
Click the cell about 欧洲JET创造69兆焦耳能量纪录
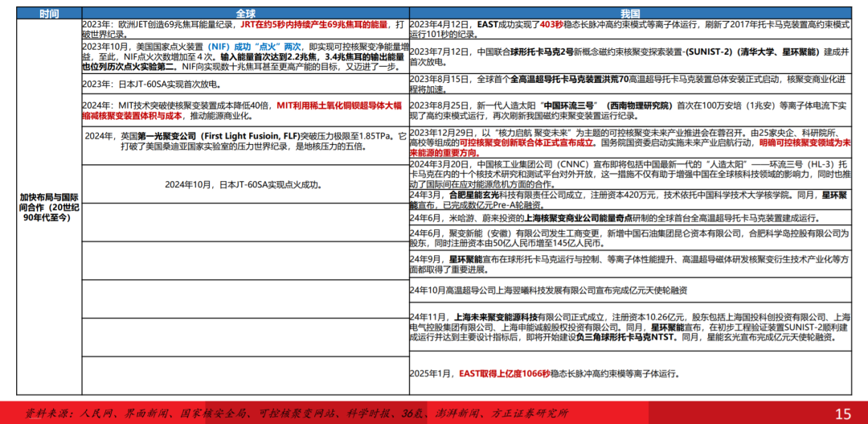[245, 30]
